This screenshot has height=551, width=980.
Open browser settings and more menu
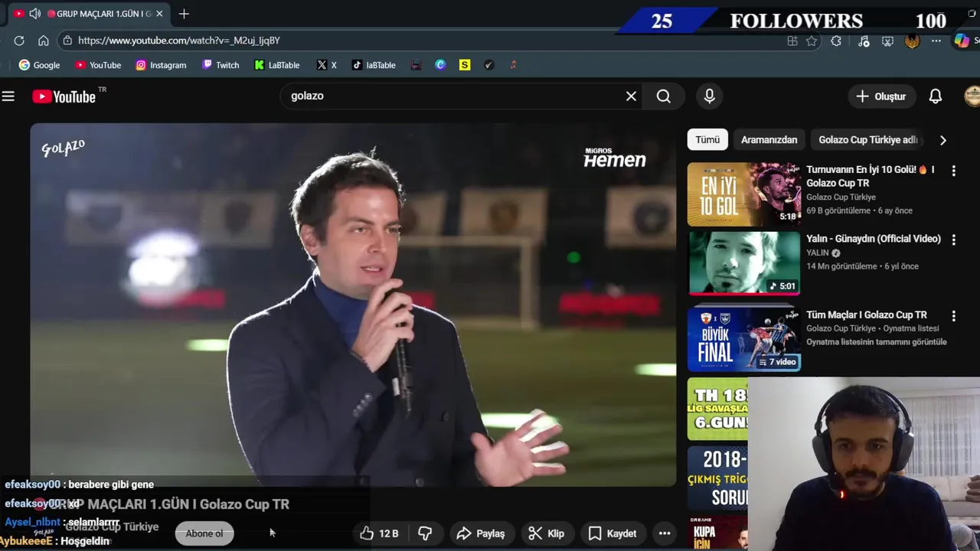(x=936, y=41)
